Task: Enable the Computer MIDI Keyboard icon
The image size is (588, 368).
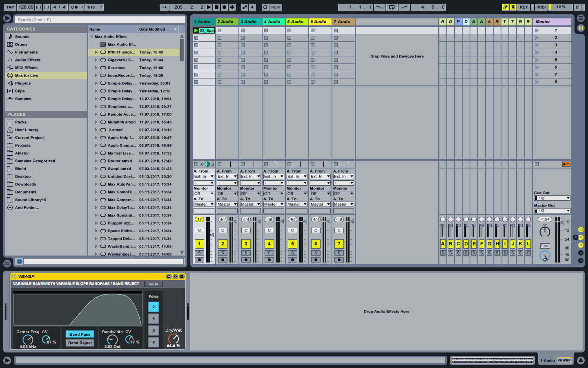Action: pos(512,7)
